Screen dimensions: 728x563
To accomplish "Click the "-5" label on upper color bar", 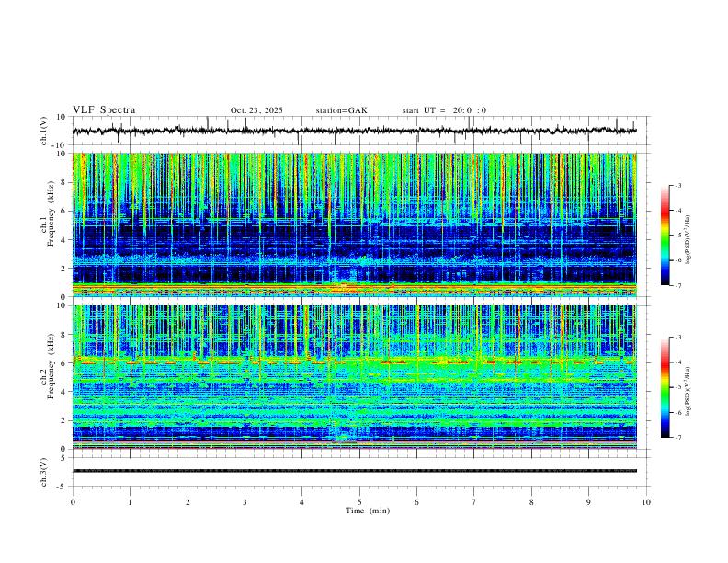I will click(677, 236).
